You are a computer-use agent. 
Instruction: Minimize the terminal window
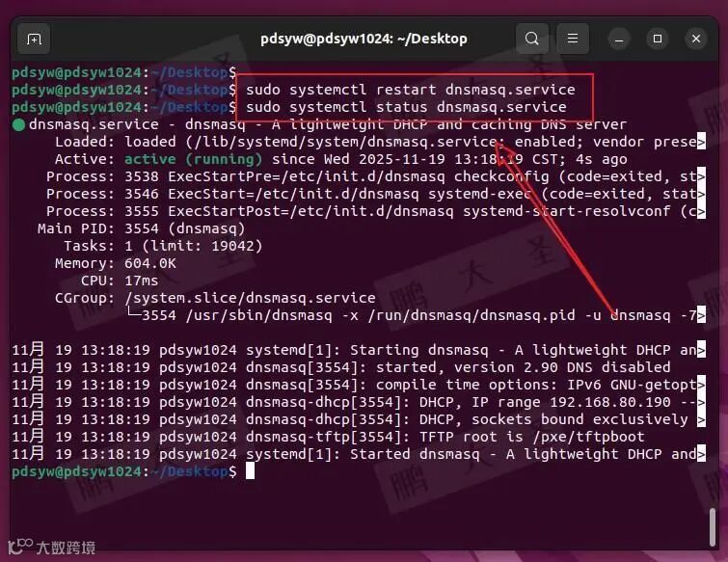619,39
